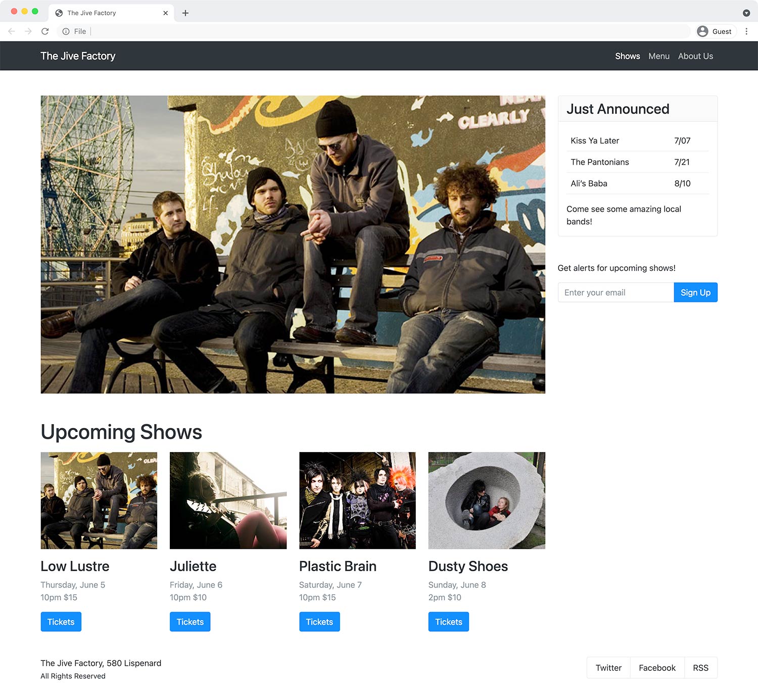Open the browser three-dot menu icon
This screenshot has height=700, width=758.
[747, 31]
